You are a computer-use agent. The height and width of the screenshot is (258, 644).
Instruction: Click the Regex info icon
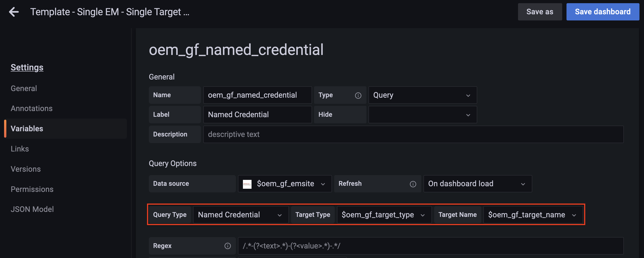tap(228, 246)
